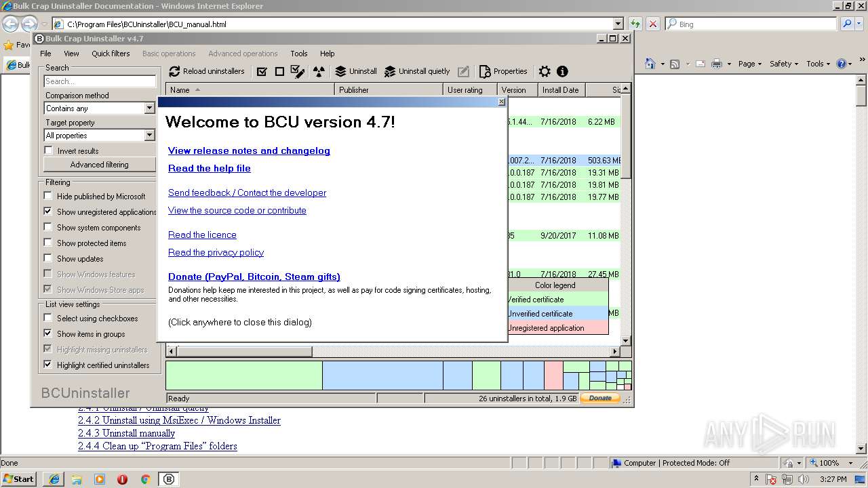Click Internet Explorer icon in taskbar

pyautogui.click(x=54, y=479)
